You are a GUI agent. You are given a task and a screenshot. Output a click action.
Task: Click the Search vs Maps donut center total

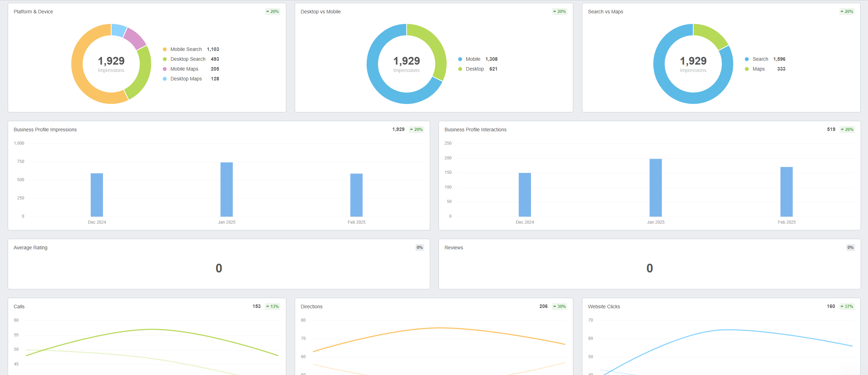click(x=693, y=61)
